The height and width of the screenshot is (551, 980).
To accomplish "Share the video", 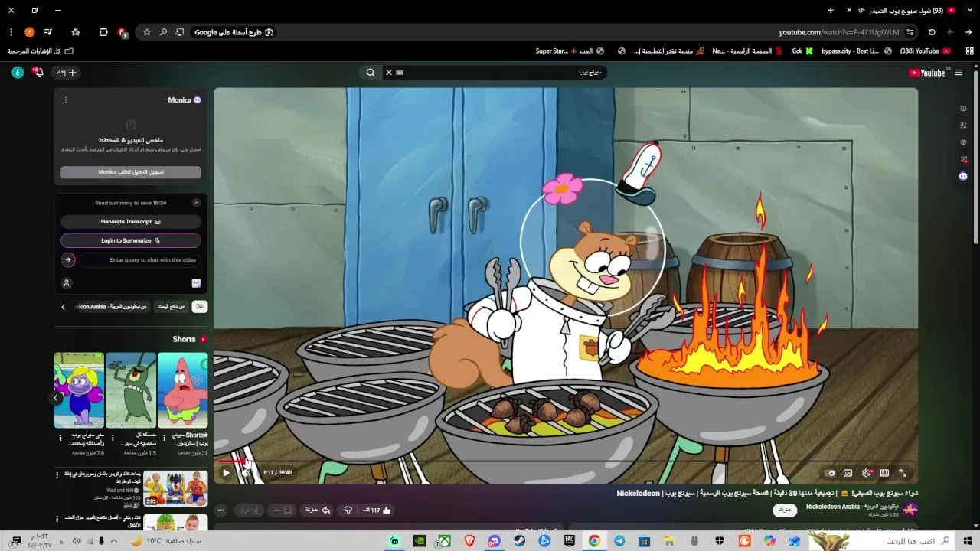I will coord(318,510).
